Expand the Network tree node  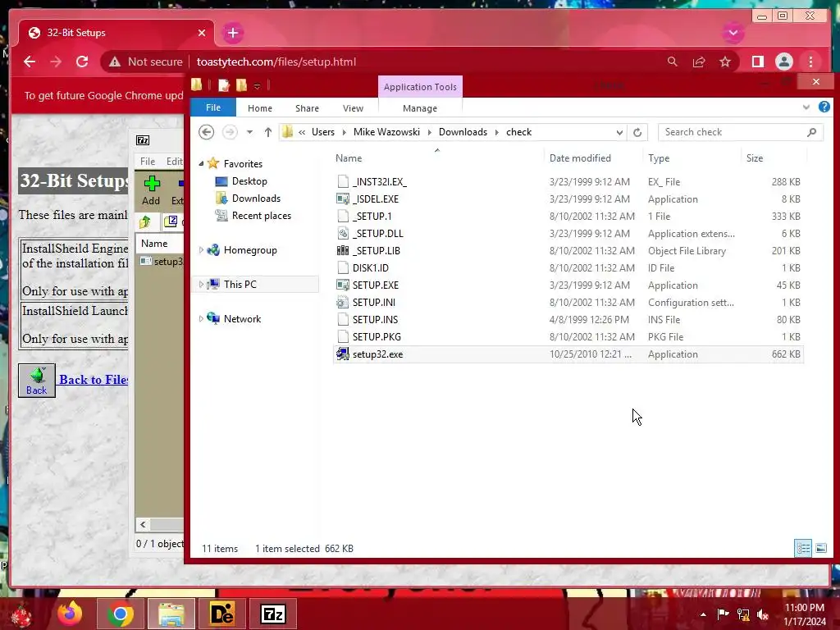[202, 319]
